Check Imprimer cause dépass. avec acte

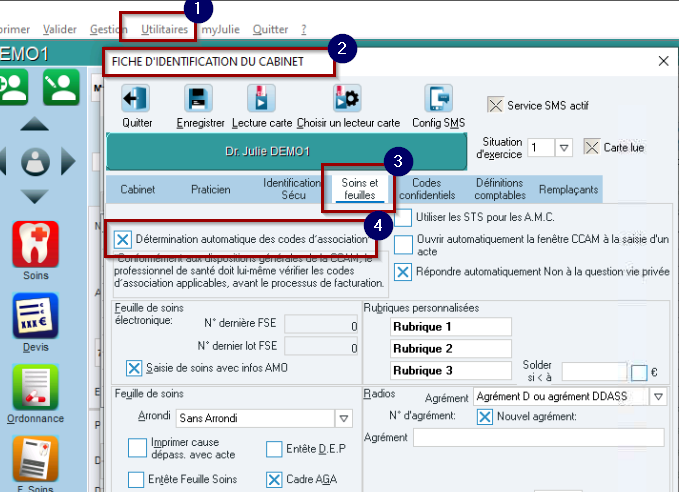[137, 448]
